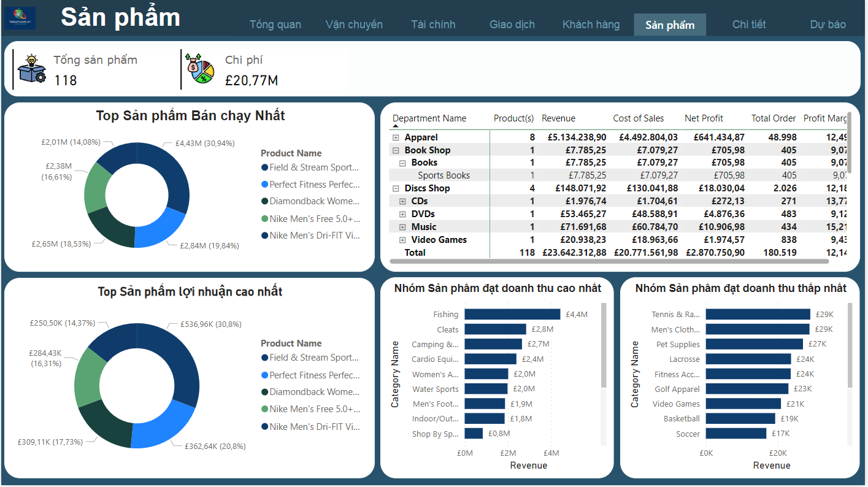
Task: Open the Khách hàng tab
Action: (591, 25)
